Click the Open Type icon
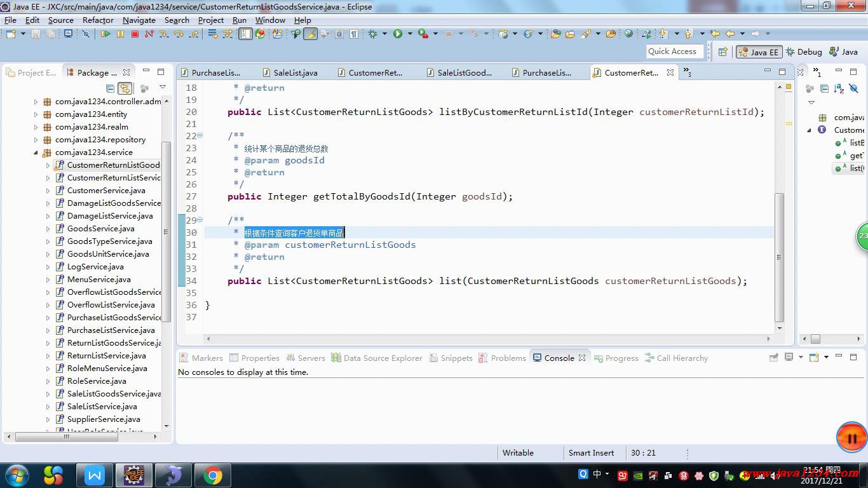868x488 pixels. (x=555, y=34)
